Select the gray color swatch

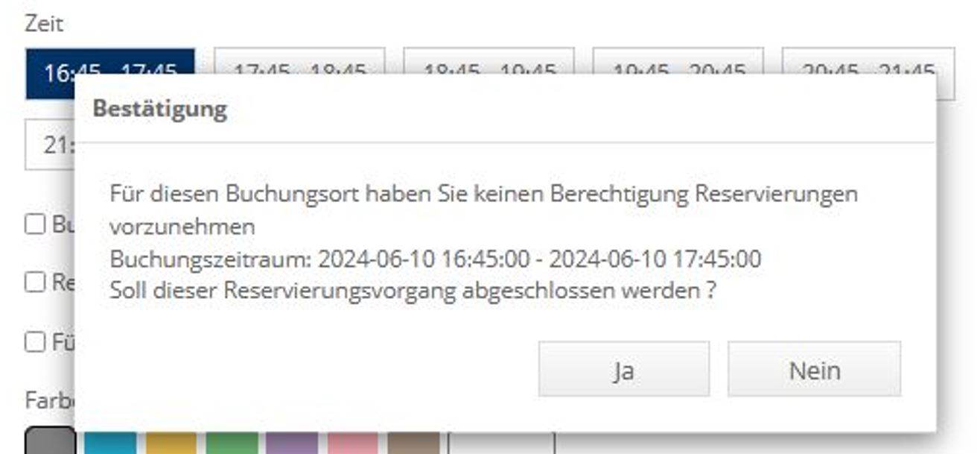point(51,441)
